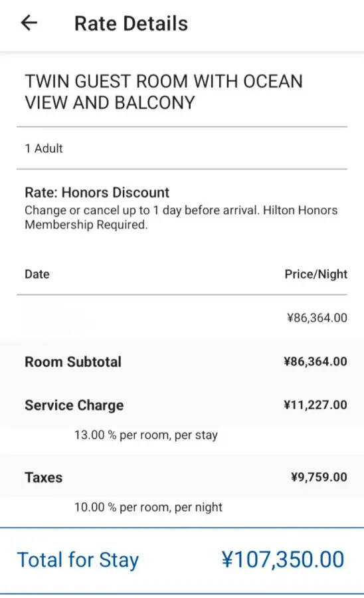Viewport: 364px width, 598px height.
Task: Select the Rate Details page title
Action: [x=131, y=23]
